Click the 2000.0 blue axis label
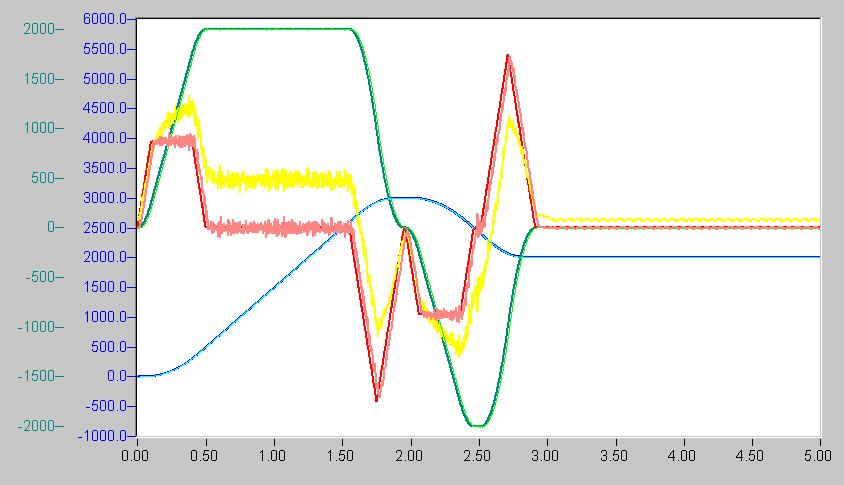Screen dimensions: 844x485 pos(104,257)
